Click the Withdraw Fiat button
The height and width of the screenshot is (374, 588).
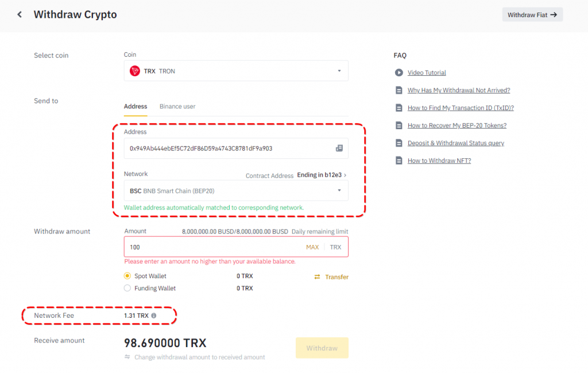coord(532,15)
